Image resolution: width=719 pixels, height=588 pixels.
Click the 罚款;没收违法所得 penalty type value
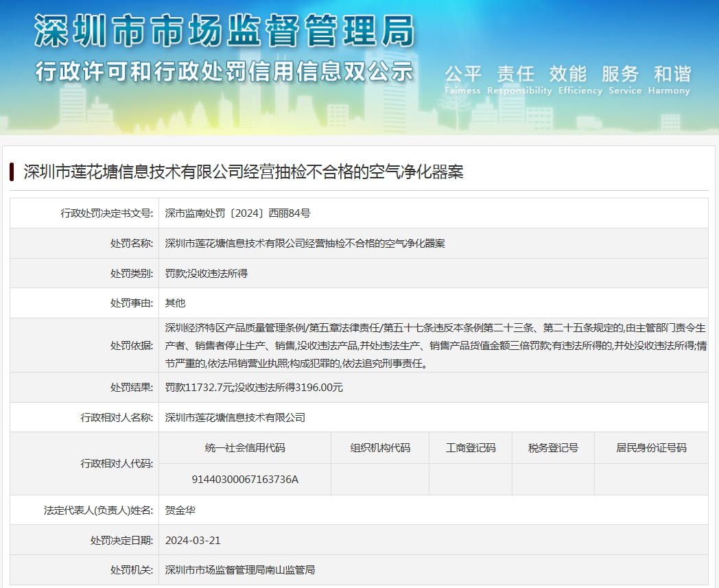(x=207, y=274)
